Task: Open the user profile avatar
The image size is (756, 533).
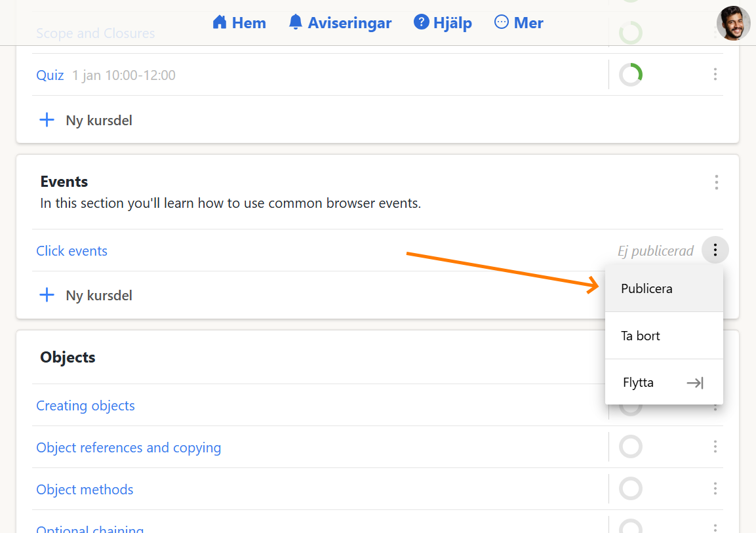Action: point(733,24)
